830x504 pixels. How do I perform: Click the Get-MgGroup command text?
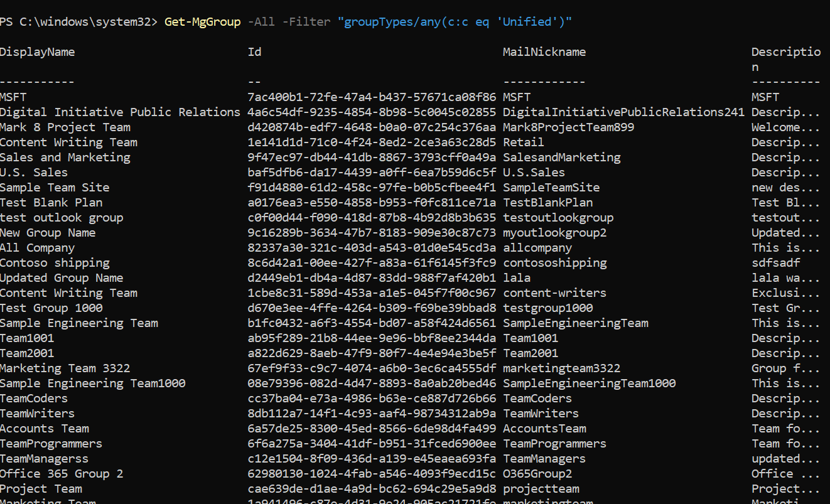(202, 22)
